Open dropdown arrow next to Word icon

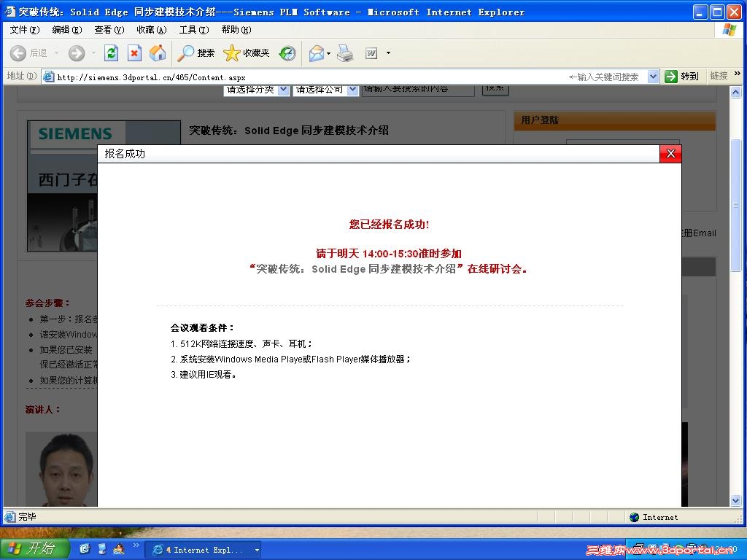[x=388, y=52]
